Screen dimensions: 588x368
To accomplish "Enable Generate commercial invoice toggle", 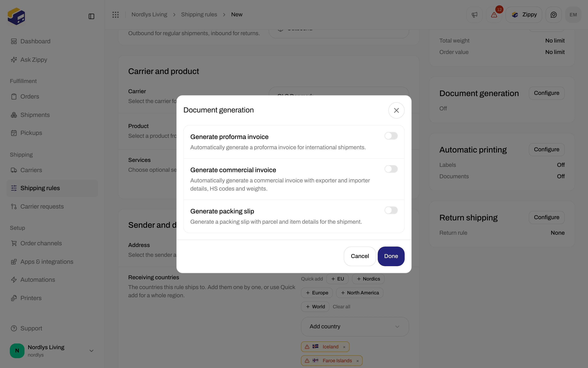I will tap(391, 169).
